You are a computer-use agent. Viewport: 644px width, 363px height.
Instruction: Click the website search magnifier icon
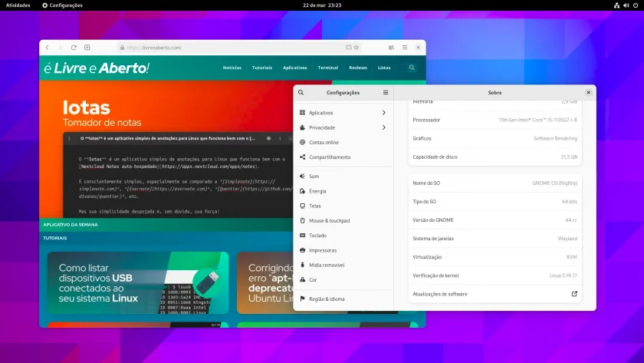(412, 68)
